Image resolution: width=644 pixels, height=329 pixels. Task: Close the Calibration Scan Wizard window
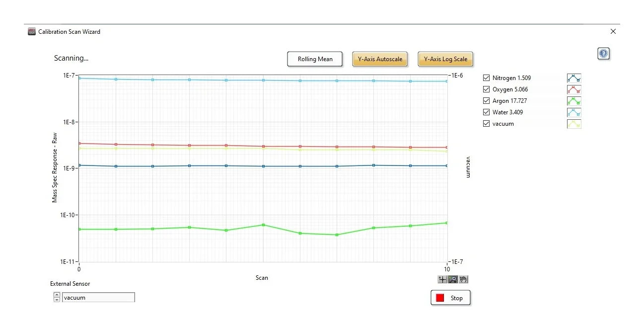[613, 31]
